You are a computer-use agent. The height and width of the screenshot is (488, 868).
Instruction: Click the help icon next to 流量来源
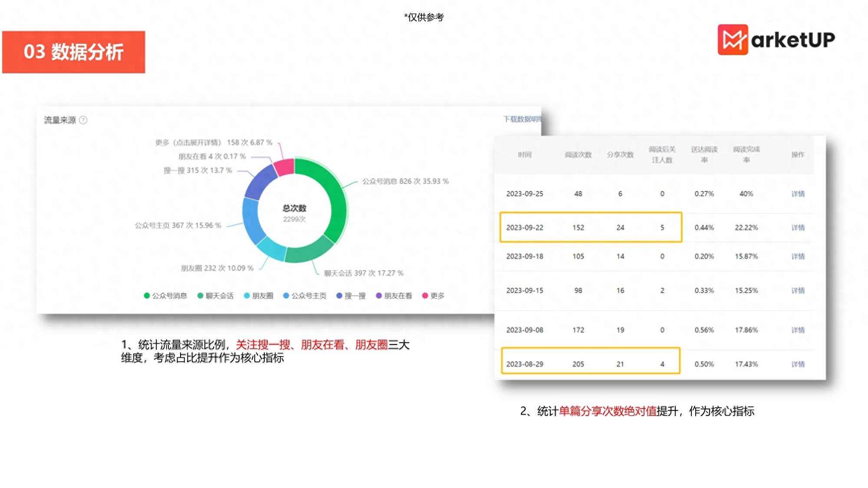tap(83, 120)
